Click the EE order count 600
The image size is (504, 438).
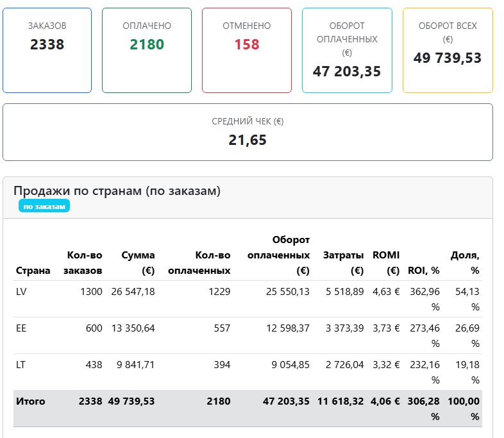coord(94,328)
